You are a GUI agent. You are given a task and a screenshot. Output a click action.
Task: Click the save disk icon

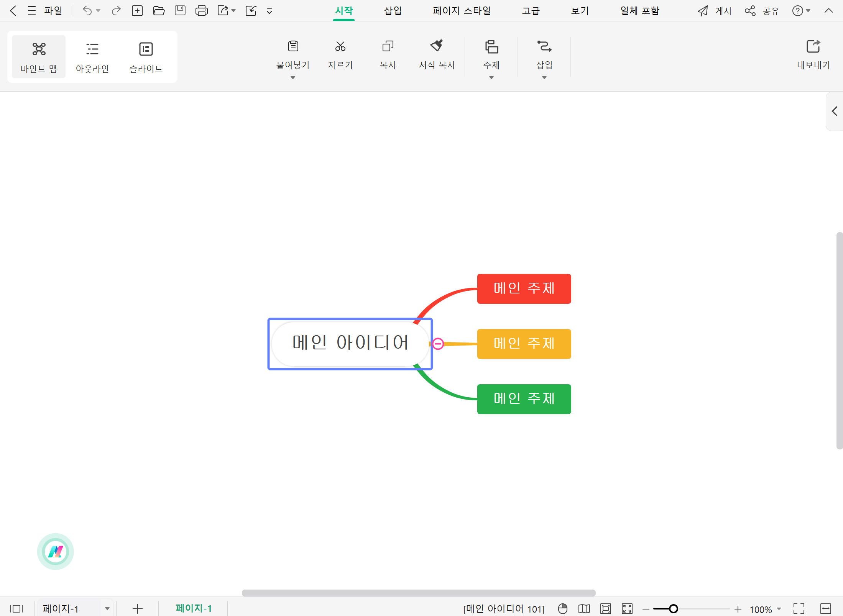pyautogui.click(x=180, y=11)
